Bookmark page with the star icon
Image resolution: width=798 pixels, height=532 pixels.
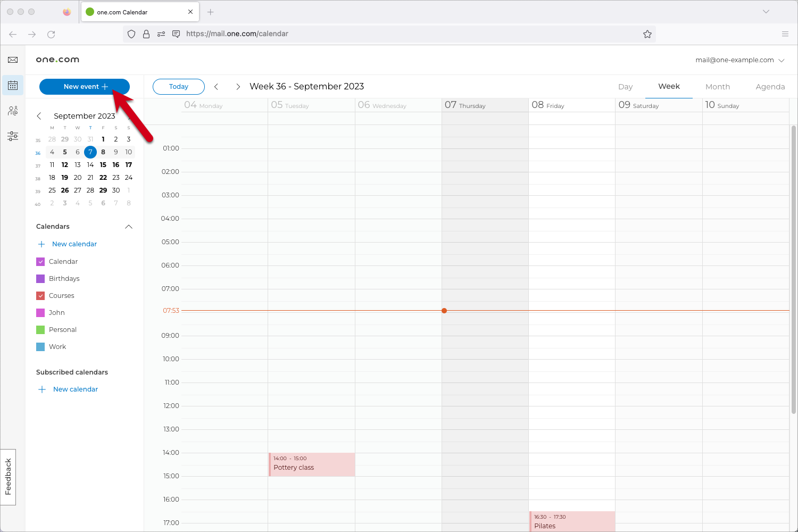point(647,34)
